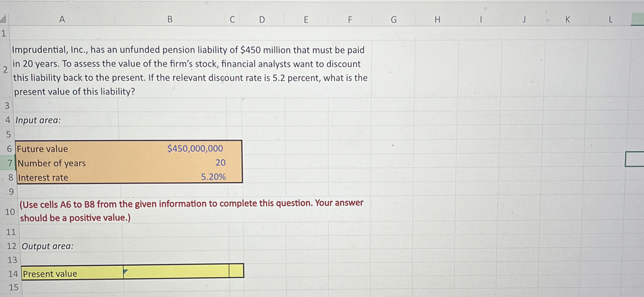Select the 'Number of years' label cell

coord(68,163)
